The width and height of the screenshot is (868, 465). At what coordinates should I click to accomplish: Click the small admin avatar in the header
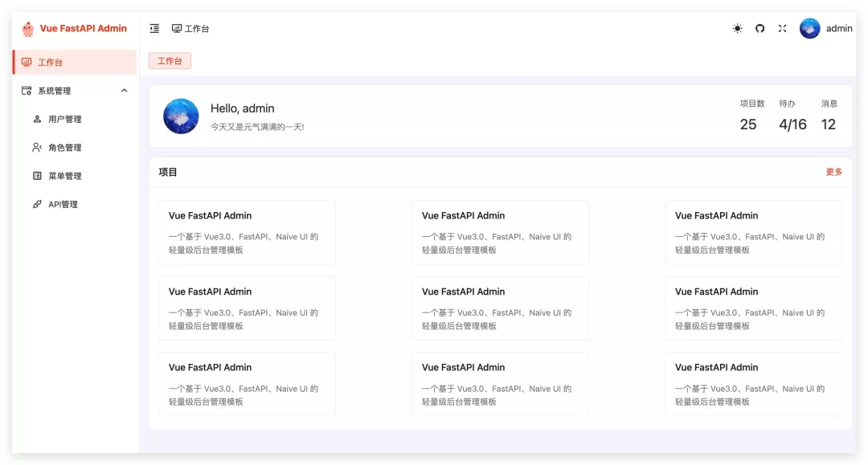pos(810,28)
